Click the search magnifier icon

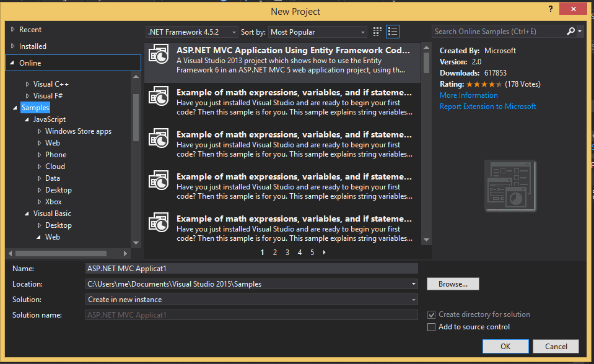click(570, 31)
